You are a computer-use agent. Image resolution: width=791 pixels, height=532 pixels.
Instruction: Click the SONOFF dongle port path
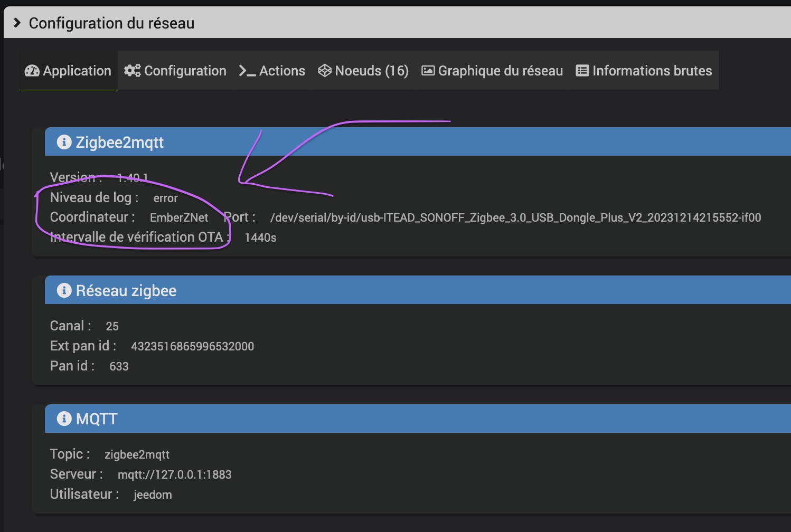[x=515, y=217]
